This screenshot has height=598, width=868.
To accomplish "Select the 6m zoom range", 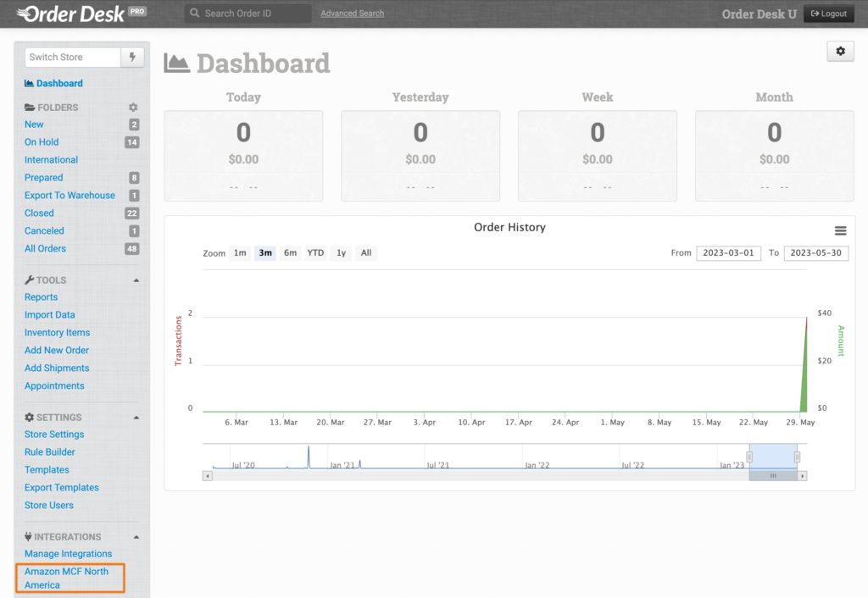I will tap(290, 253).
